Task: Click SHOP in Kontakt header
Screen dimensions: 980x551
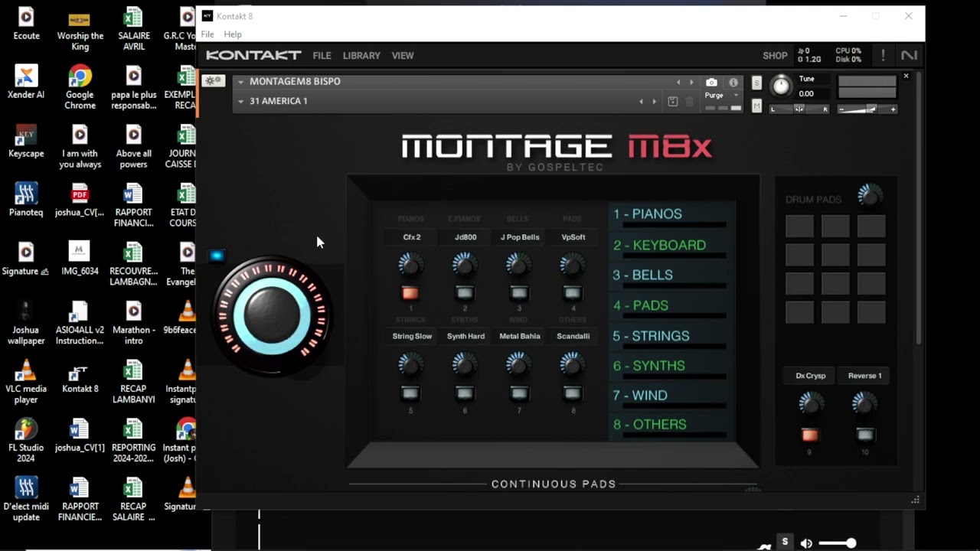Action: pos(775,56)
